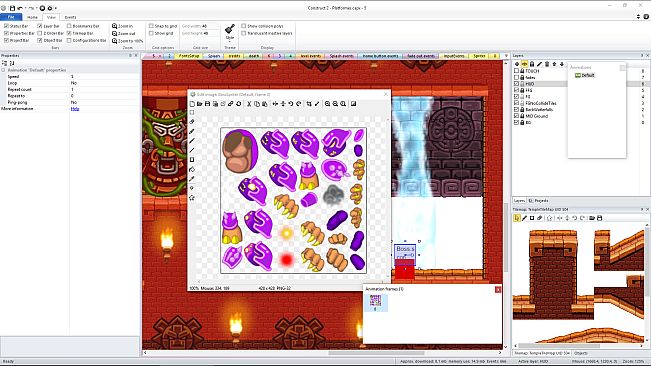651x366 pixels.
Task: Switch to the Home ribbon tab
Action: tap(32, 17)
